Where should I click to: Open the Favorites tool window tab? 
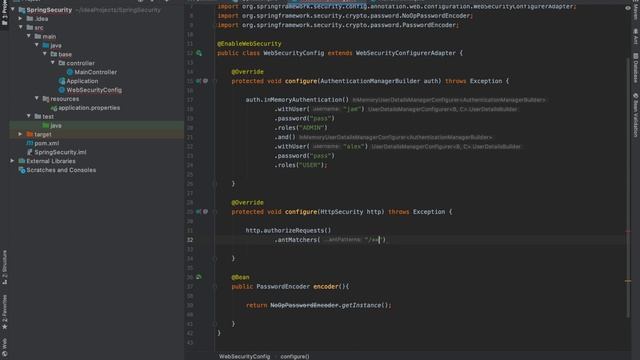[x=4, y=312]
